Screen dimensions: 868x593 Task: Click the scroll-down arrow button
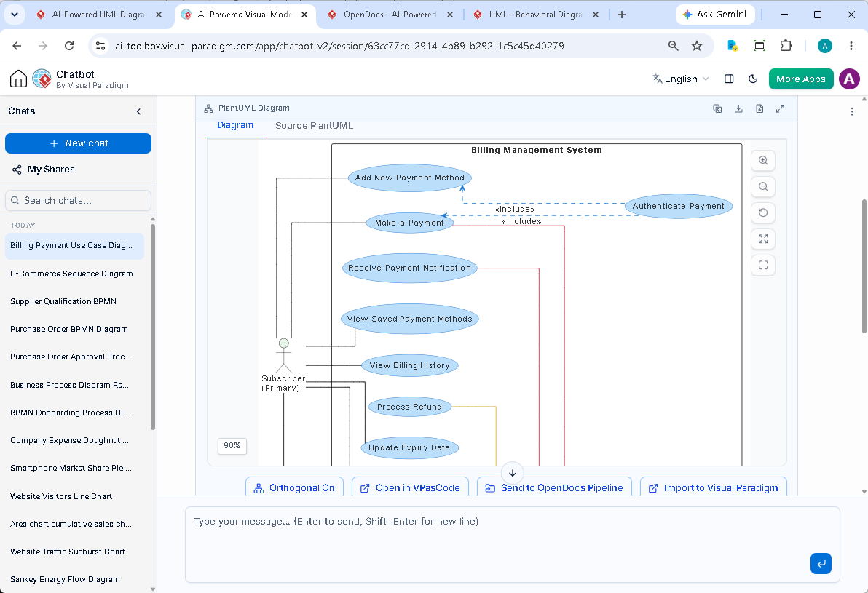click(x=513, y=473)
